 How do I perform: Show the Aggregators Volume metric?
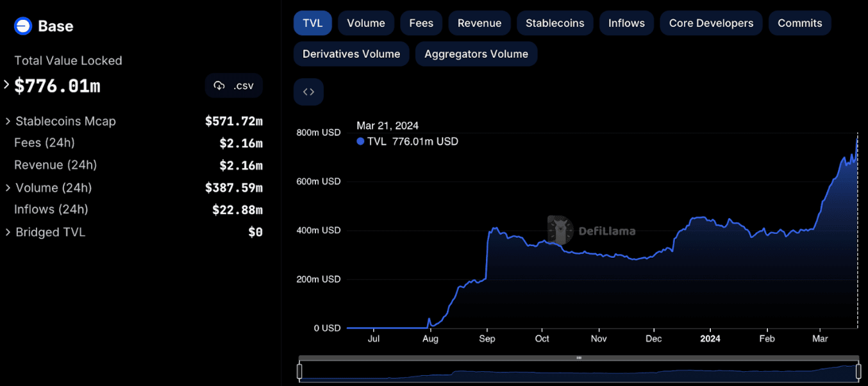[x=476, y=54]
